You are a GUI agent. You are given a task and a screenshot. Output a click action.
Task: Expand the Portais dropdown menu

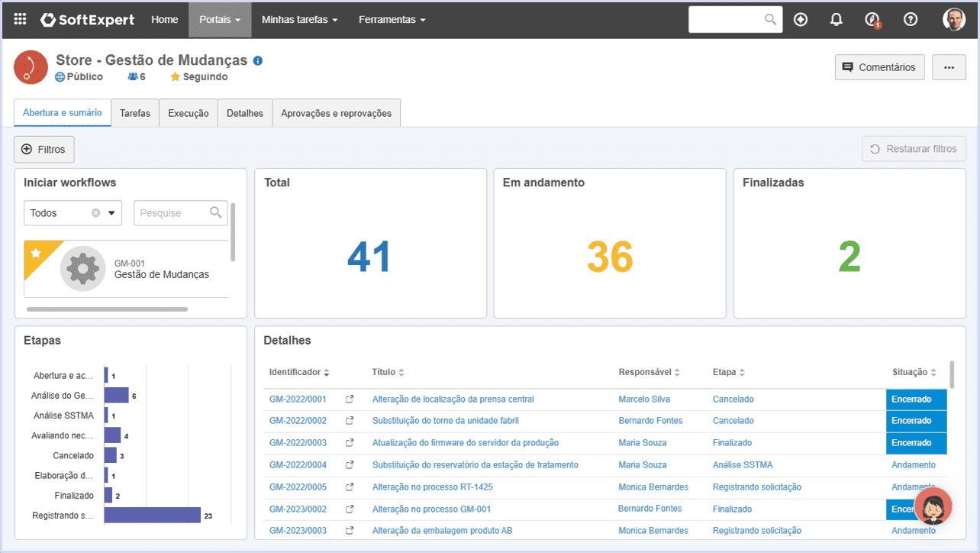[x=220, y=20]
